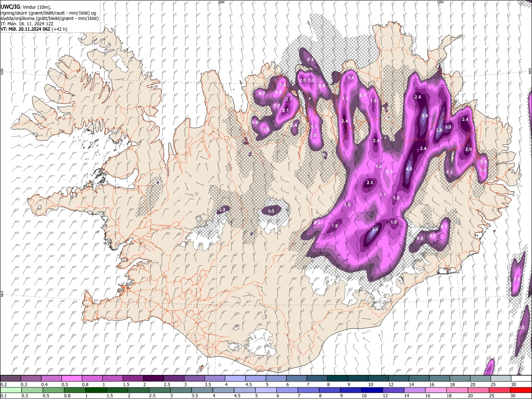
Task: Select the 'IT: Mán. 18. 11. 2024 12Z' init time line
Action: pyautogui.click(x=27, y=24)
